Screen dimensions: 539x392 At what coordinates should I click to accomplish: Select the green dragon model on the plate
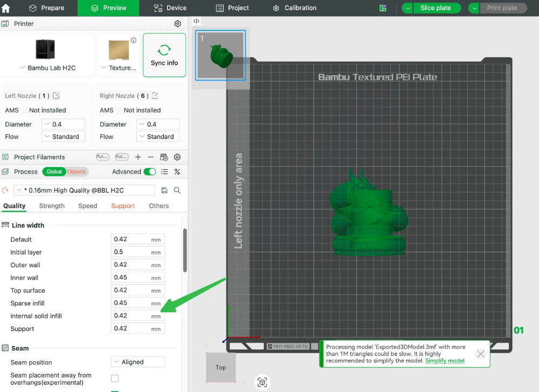[x=369, y=213]
